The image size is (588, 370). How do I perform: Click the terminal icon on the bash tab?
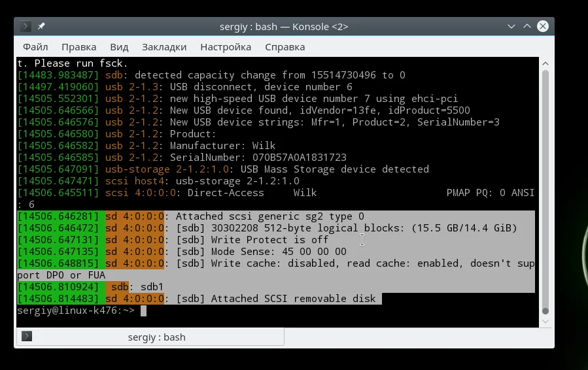tap(27, 336)
